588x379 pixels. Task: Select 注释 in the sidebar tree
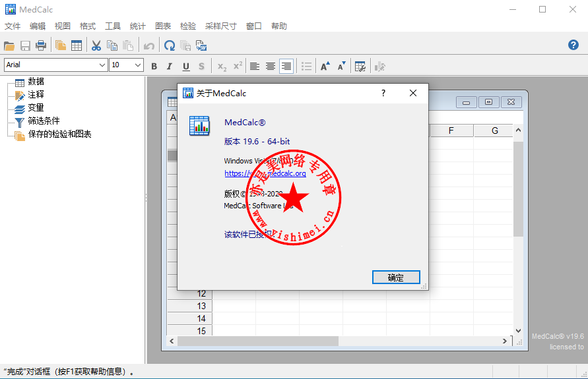click(x=36, y=94)
